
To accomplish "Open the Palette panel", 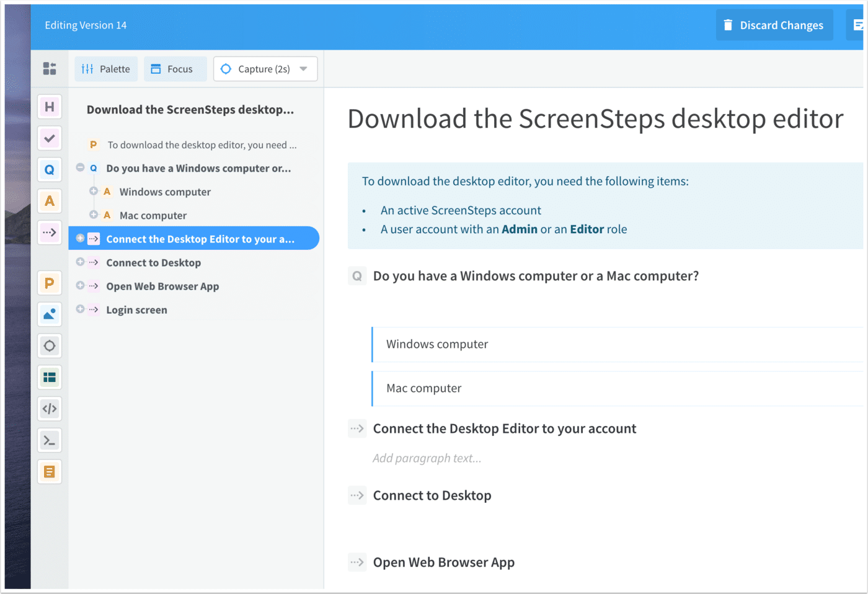I will click(105, 69).
